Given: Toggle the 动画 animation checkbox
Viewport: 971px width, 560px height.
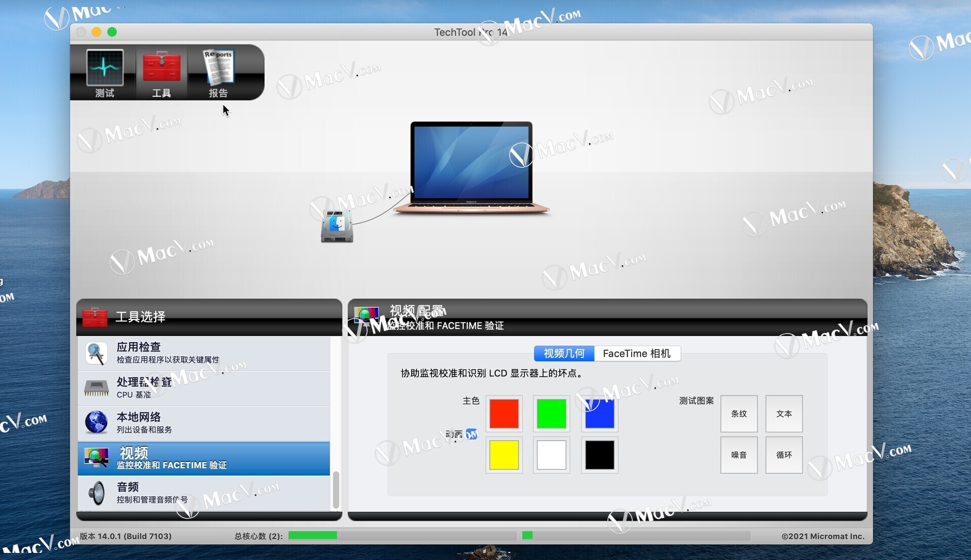Looking at the screenshot, I should click(471, 434).
